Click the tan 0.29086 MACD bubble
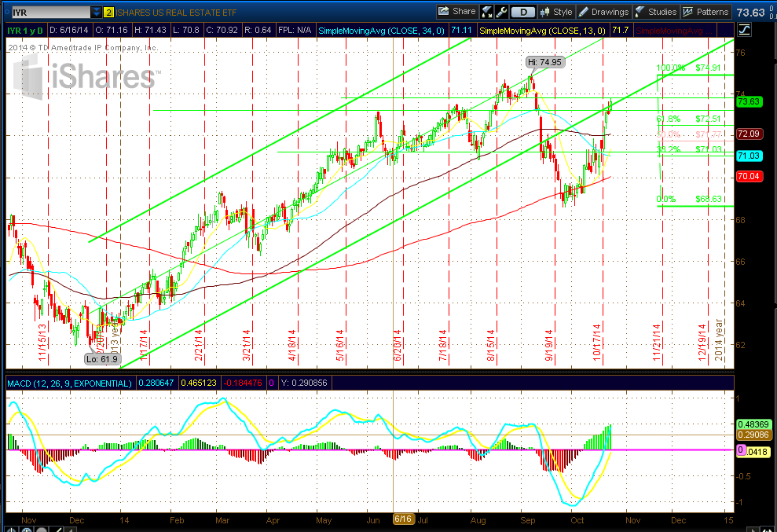777x532 pixels. click(753, 435)
